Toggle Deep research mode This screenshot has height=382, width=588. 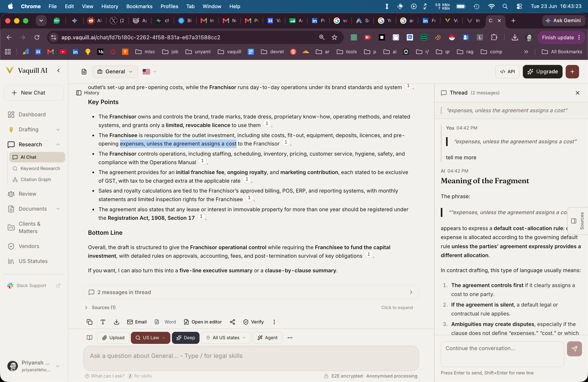tap(185, 337)
